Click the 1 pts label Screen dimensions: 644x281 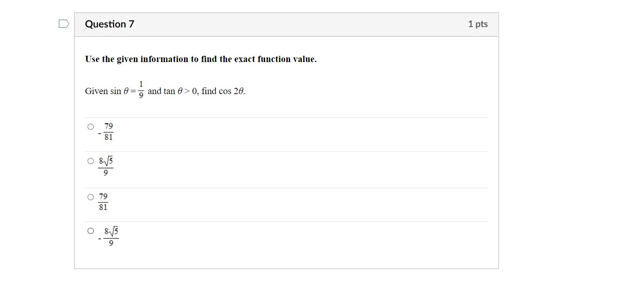[478, 24]
